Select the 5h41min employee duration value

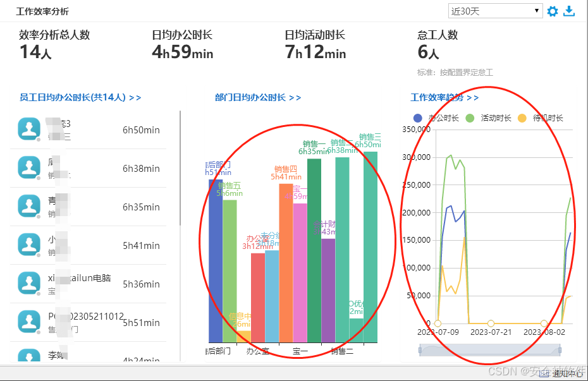[x=141, y=246]
